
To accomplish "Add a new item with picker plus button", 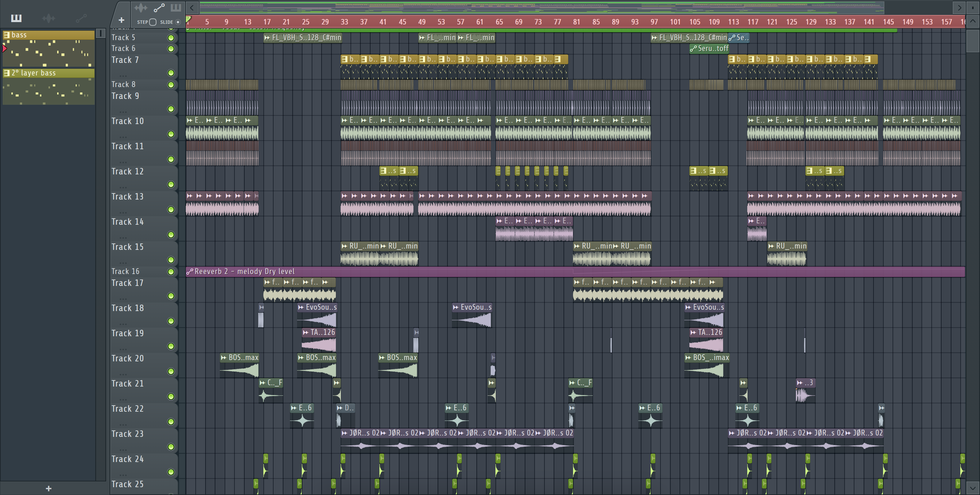I will (48, 488).
